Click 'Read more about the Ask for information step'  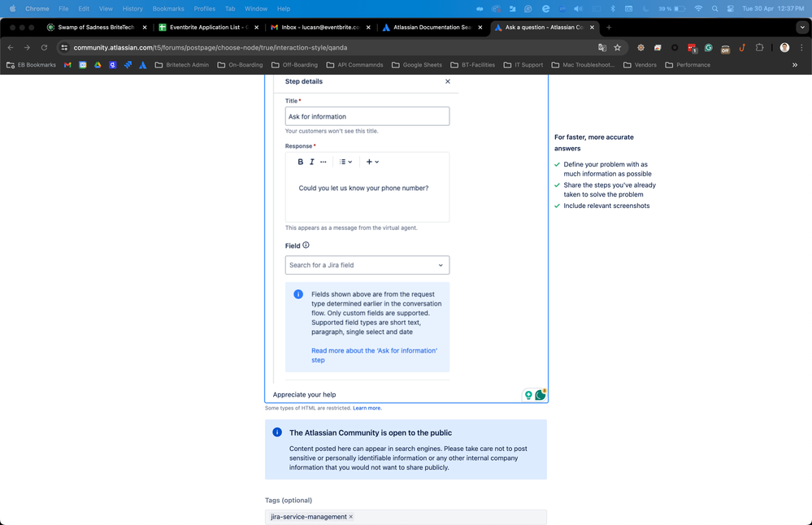pos(374,350)
